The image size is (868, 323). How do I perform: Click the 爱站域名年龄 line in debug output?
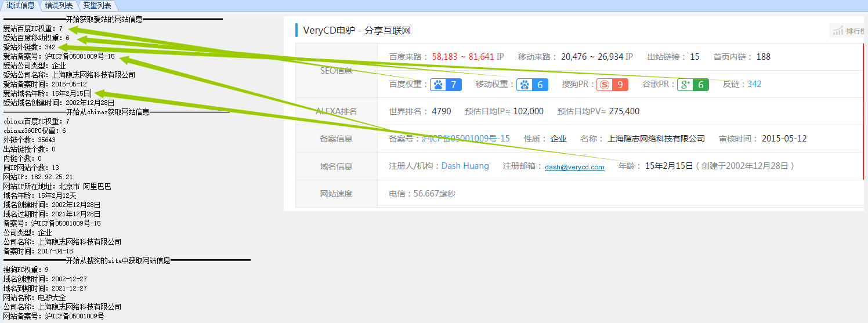[46, 93]
